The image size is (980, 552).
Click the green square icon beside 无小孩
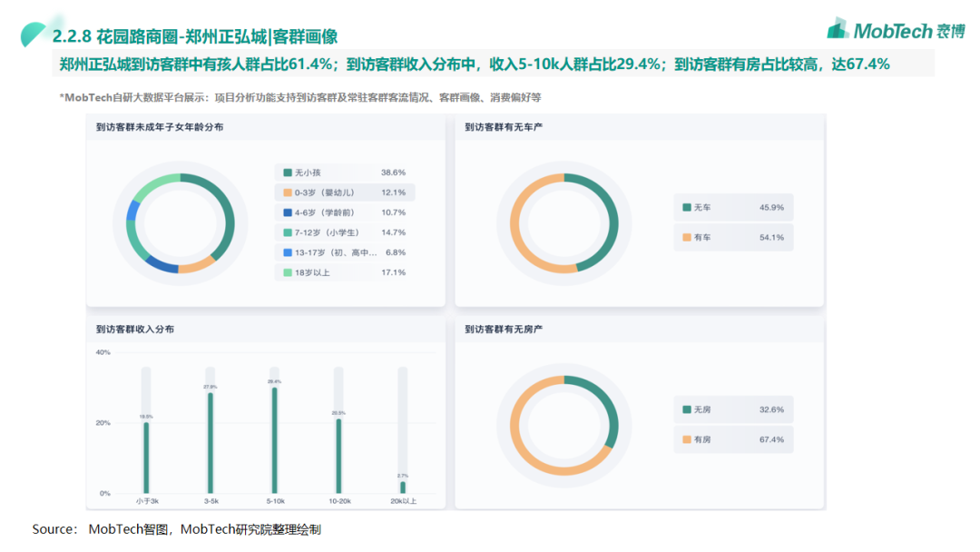[x=288, y=172]
